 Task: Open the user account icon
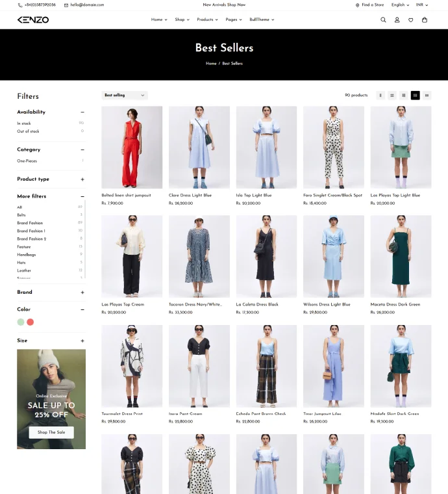coord(397,20)
